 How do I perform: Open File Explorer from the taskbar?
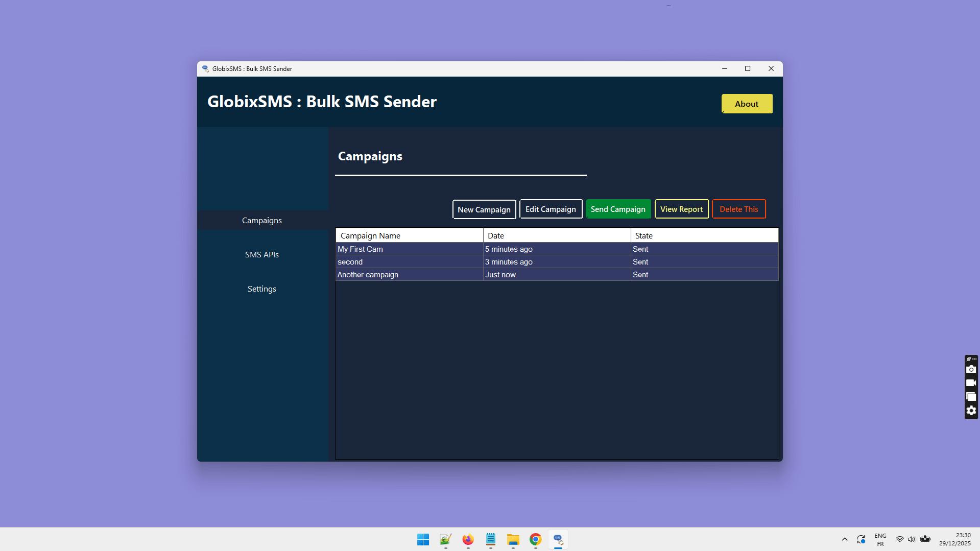[x=513, y=539]
